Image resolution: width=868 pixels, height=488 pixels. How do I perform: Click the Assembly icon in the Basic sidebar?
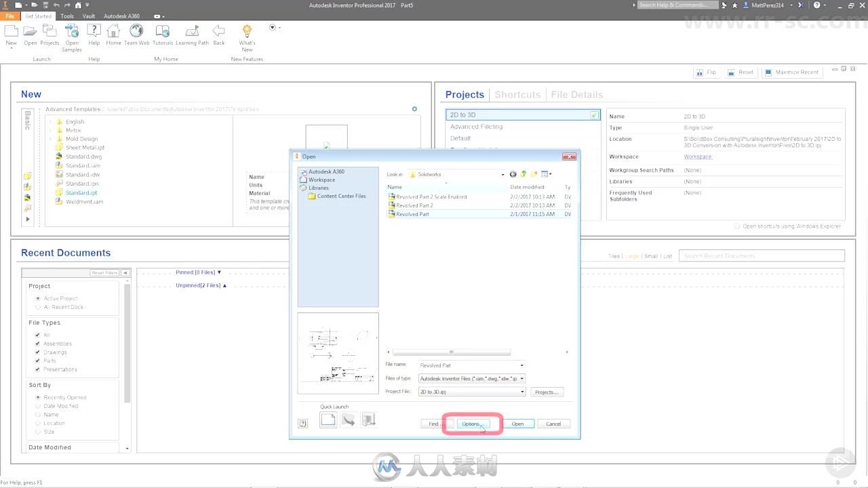click(x=27, y=186)
